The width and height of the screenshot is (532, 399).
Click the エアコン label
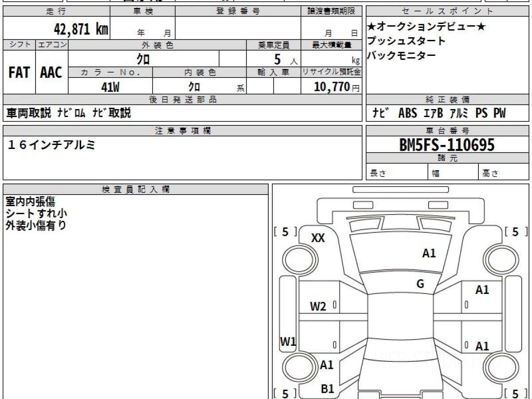click(x=52, y=45)
